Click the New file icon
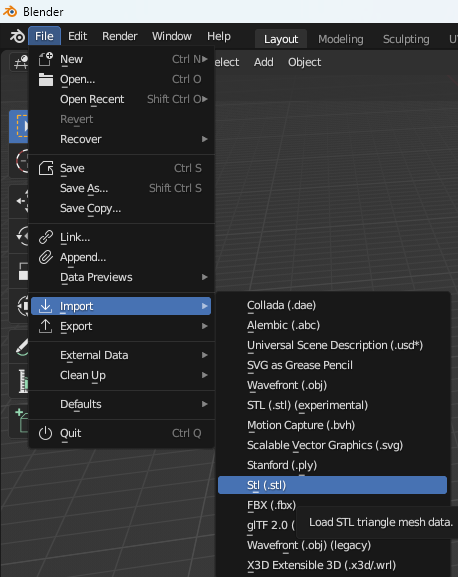Image resolution: width=458 pixels, height=577 pixels. click(46, 59)
